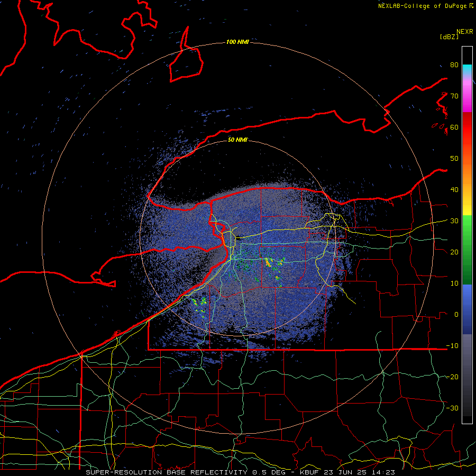The width and height of the screenshot is (476, 476).
Task: Click the 20 dBZ scale value
Action: (x=454, y=252)
